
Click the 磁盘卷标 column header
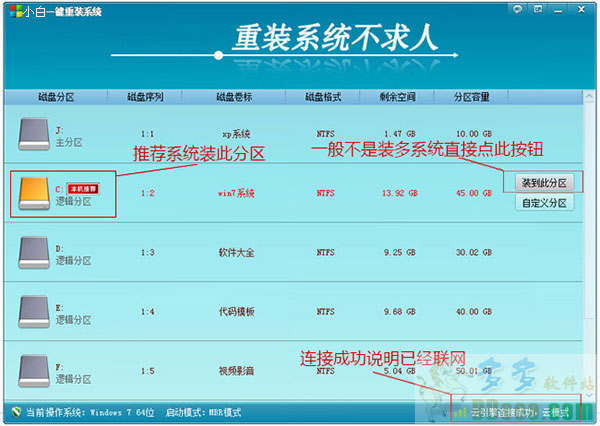234,97
